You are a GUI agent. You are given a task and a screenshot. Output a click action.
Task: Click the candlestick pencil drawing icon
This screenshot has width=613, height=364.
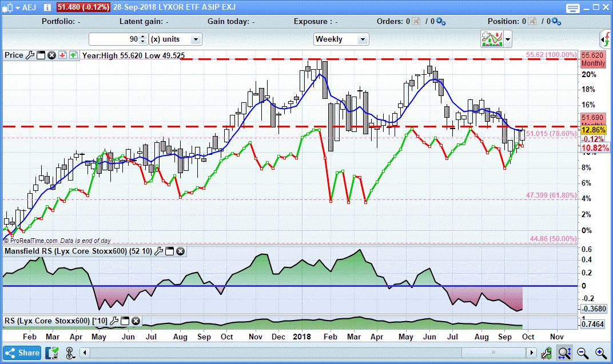tap(546, 353)
